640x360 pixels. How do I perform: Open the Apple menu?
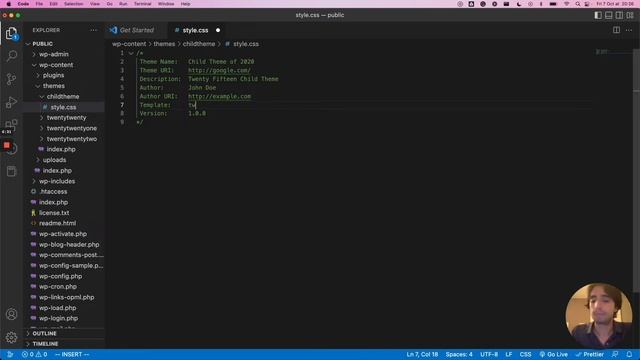(x=9, y=4)
